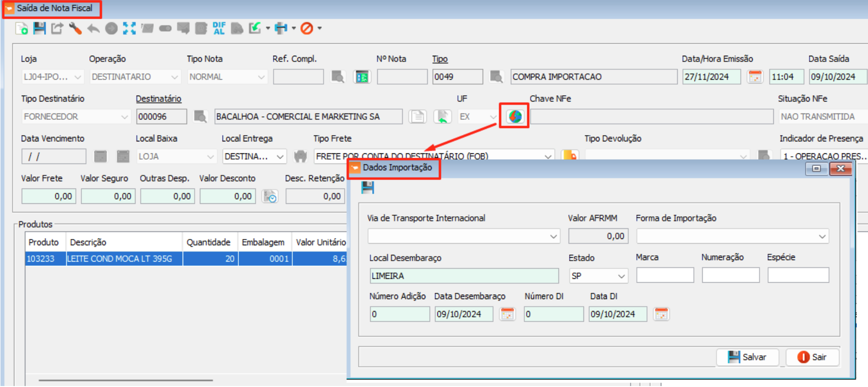Screen dimensions: 868x387
Task: Open the Tipo Frete dropdown
Action: 547,156
